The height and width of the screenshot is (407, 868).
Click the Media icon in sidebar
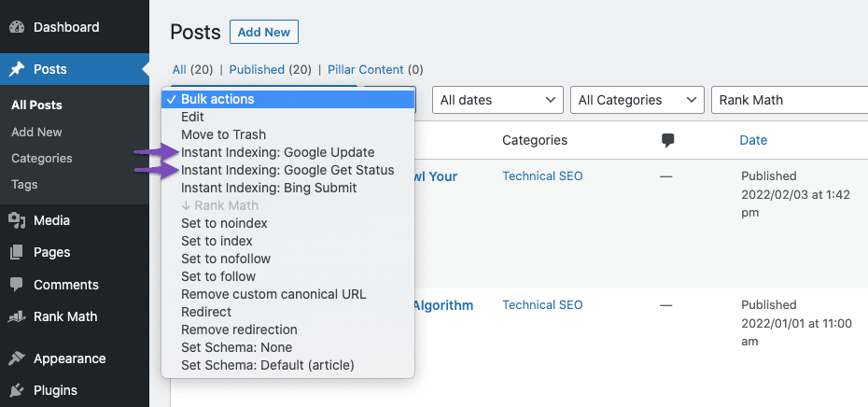point(17,220)
